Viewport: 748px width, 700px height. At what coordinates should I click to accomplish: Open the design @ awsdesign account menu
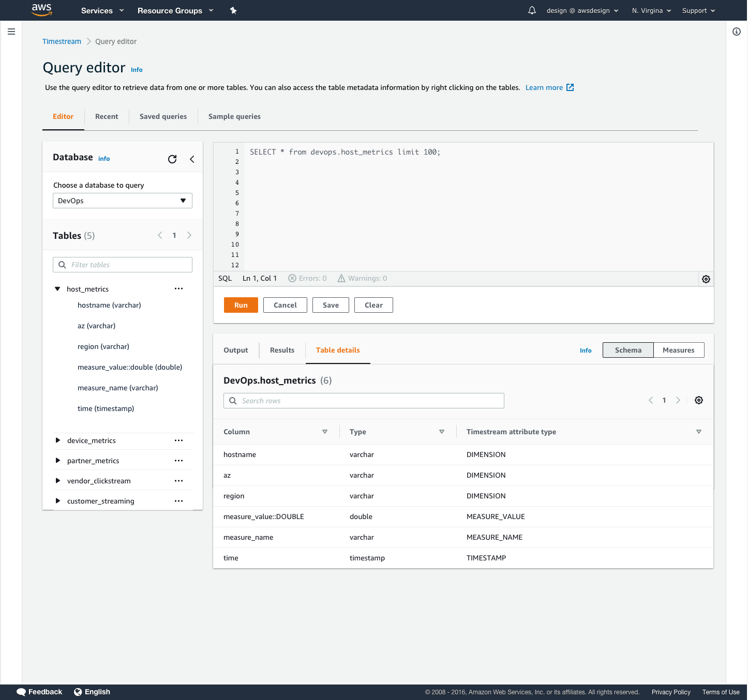point(582,10)
